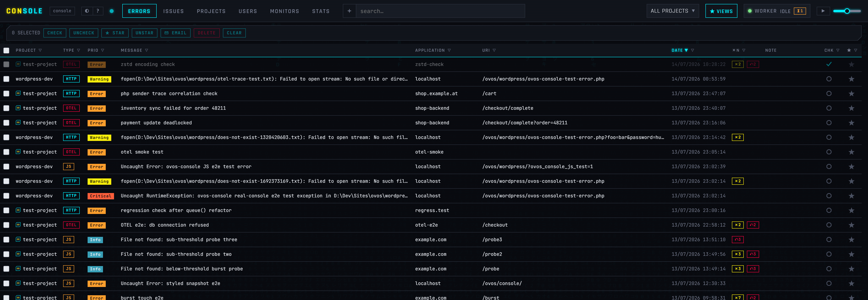The height and width of the screenshot is (300, 868).
Task: Toggle the select-all checkbox in table header
Action: coord(6,50)
